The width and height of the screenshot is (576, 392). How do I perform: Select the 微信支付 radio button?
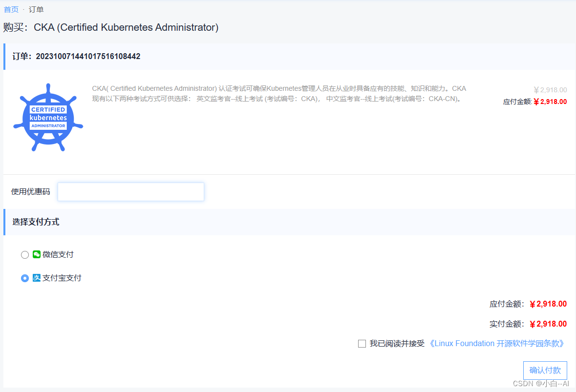point(24,254)
